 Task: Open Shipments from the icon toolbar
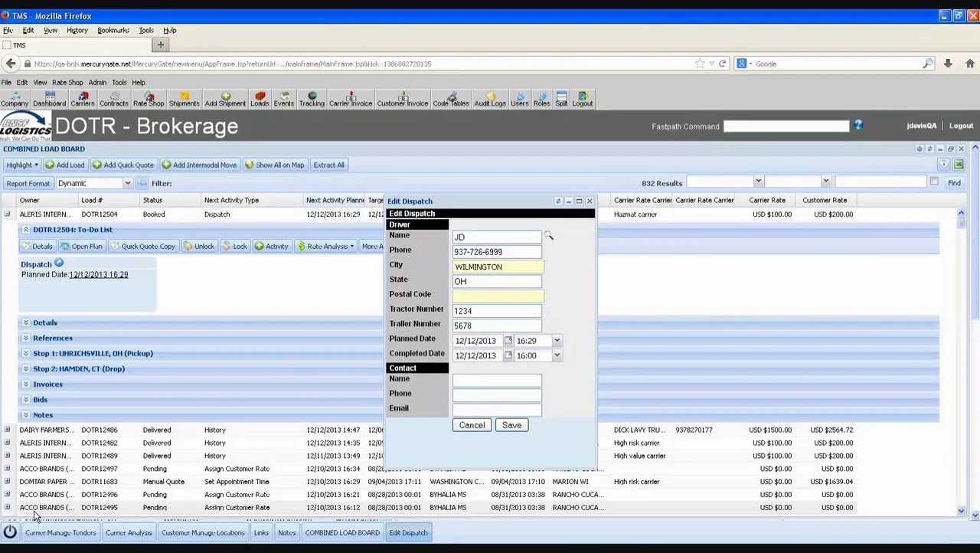184,99
